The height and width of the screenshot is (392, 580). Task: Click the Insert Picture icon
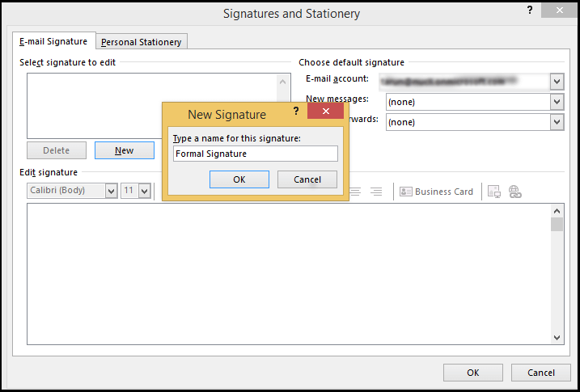coord(493,192)
